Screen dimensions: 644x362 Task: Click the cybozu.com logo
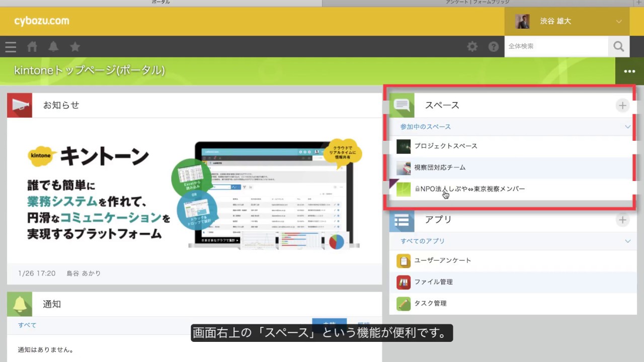(42, 21)
